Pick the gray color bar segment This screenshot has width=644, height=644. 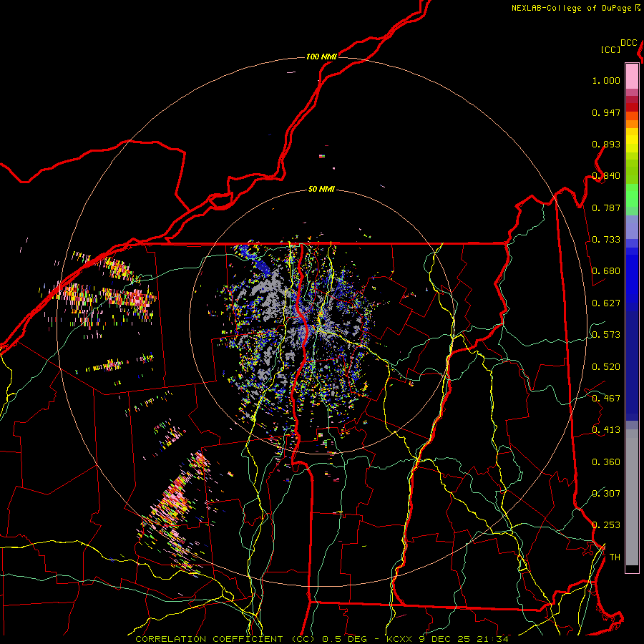pos(632,497)
